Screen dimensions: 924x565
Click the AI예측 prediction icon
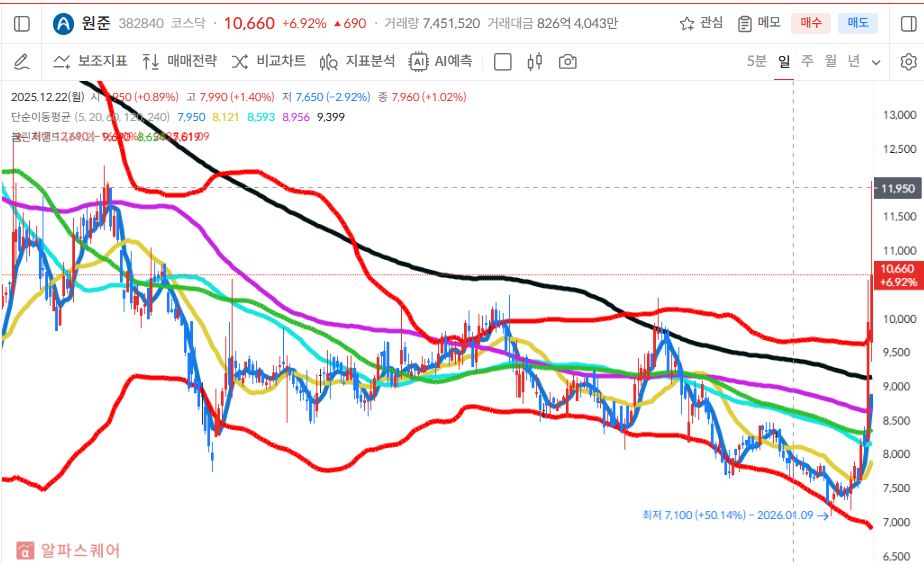[440, 62]
